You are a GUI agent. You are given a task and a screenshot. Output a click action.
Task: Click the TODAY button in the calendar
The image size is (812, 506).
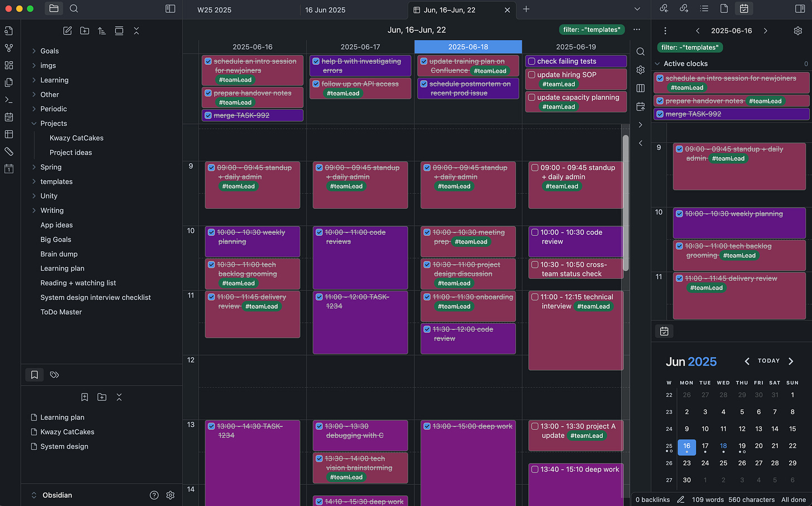click(768, 361)
